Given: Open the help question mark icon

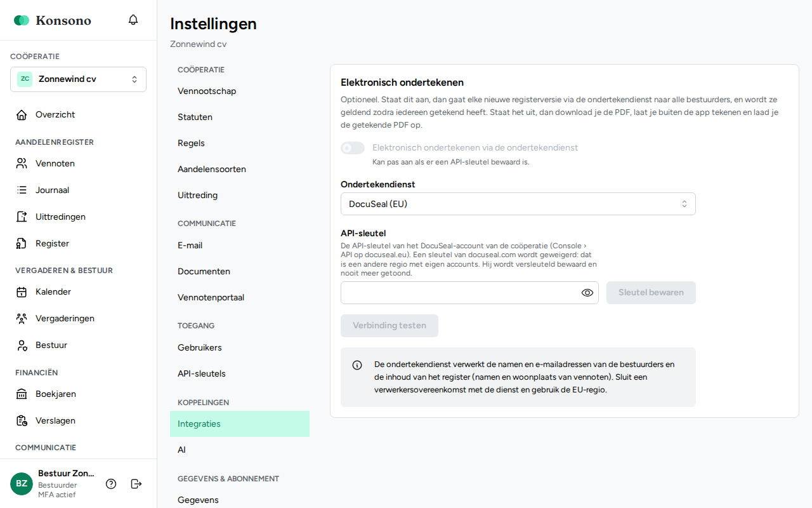Looking at the screenshot, I should pyautogui.click(x=111, y=484).
